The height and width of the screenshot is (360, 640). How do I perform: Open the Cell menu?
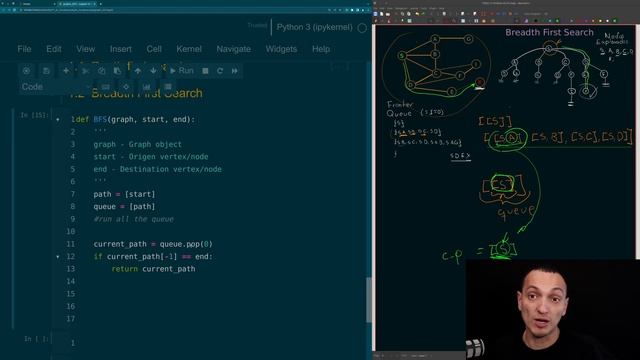click(154, 49)
